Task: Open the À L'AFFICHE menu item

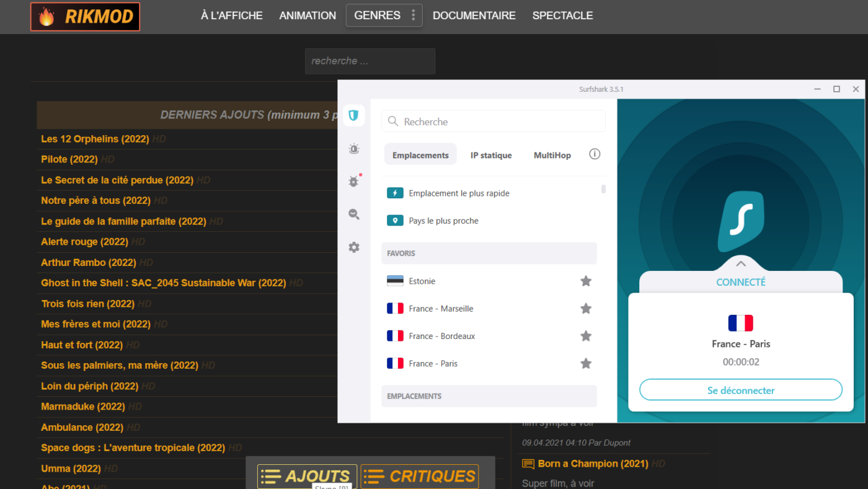Action: (232, 15)
